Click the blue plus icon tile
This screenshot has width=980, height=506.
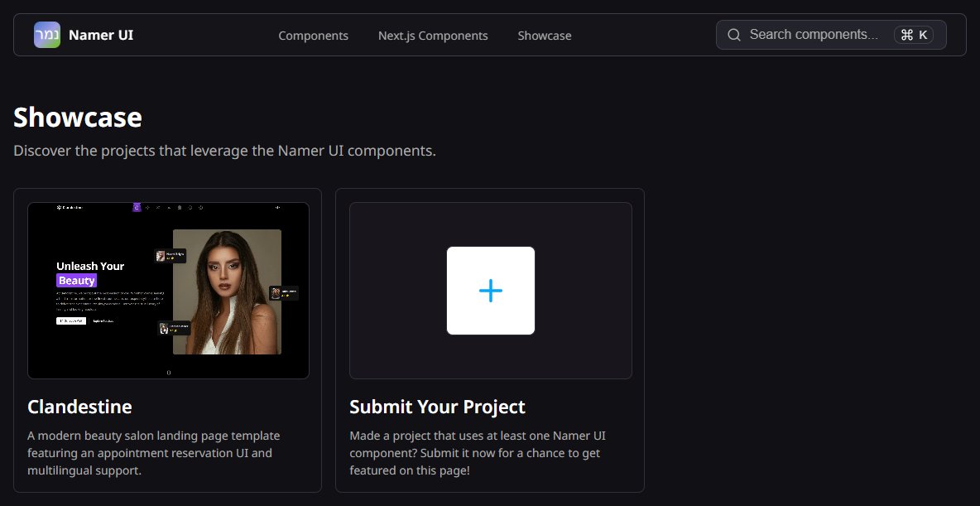coord(491,291)
